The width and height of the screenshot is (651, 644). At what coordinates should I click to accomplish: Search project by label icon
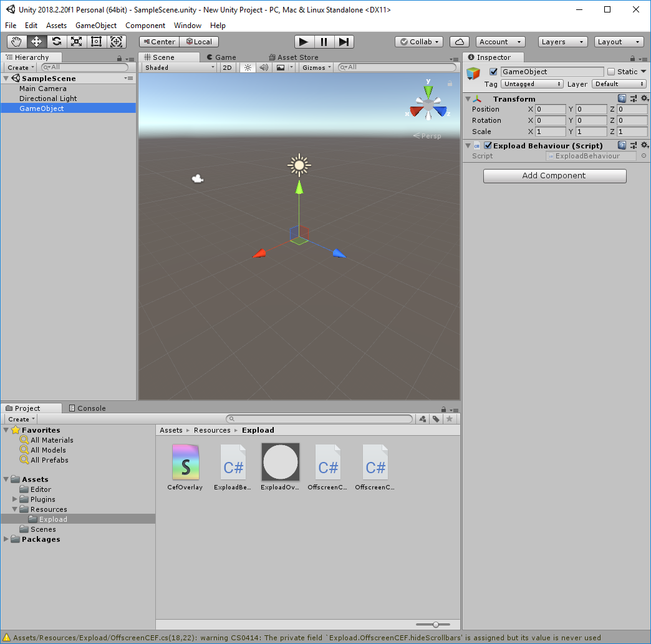[436, 419]
